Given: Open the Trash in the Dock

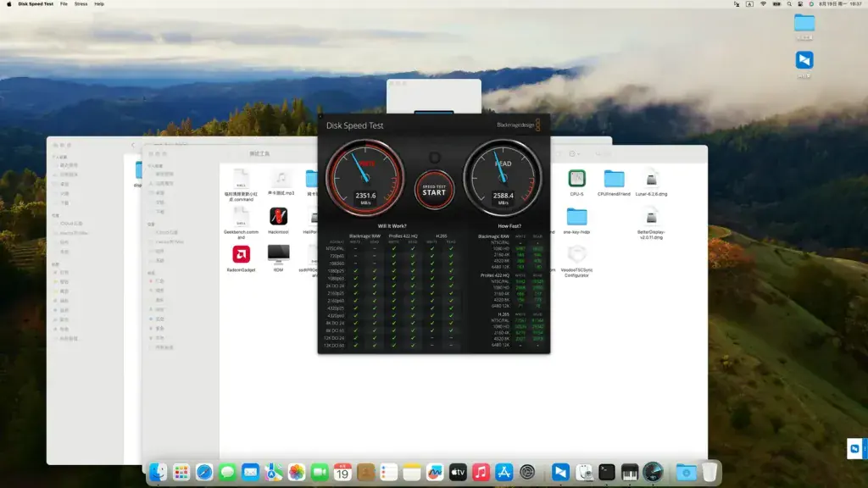Looking at the screenshot, I should (709, 472).
